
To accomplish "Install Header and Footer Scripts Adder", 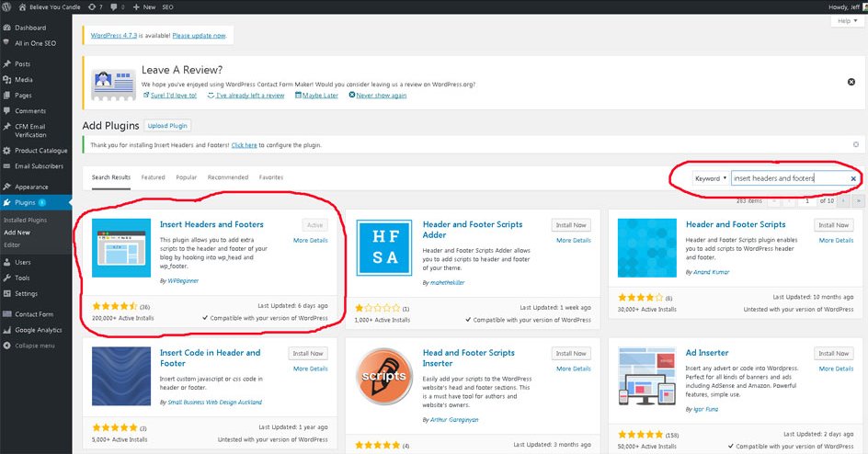I will point(571,225).
